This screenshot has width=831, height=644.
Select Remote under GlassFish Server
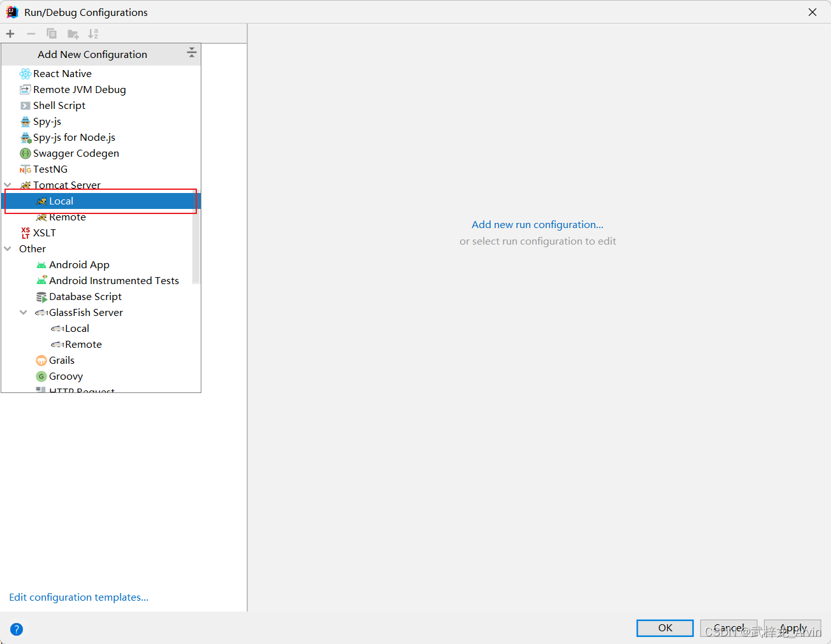click(x=101, y=345)
